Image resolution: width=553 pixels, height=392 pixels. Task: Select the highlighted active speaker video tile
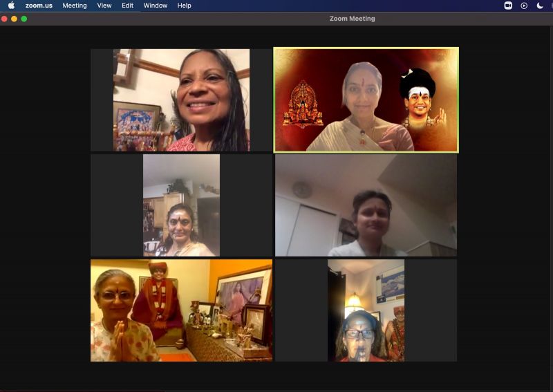(366, 100)
